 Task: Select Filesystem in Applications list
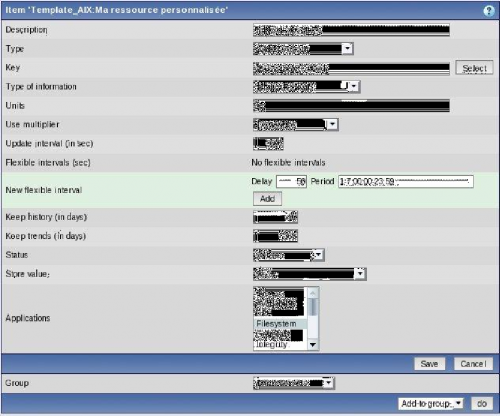tap(280, 323)
